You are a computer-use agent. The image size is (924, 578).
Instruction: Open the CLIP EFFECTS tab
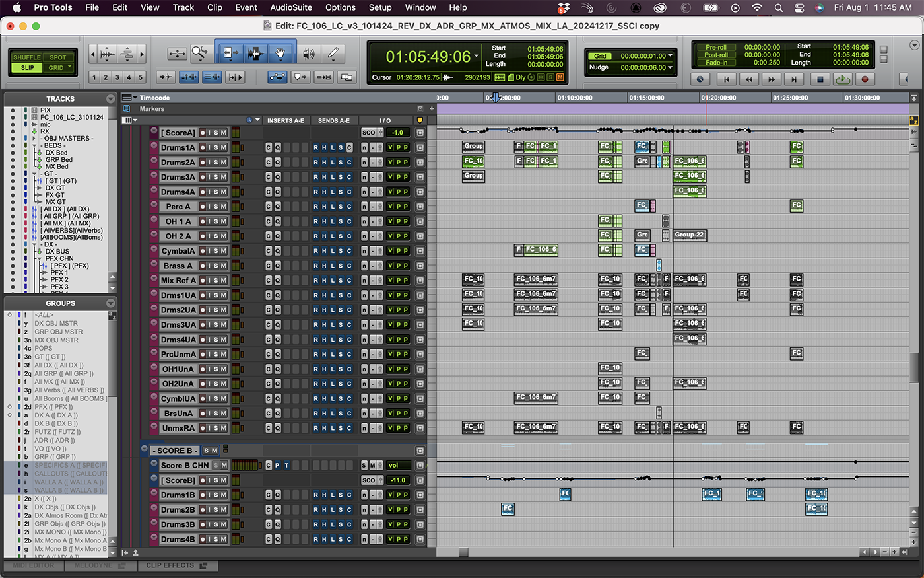click(x=176, y=565)
